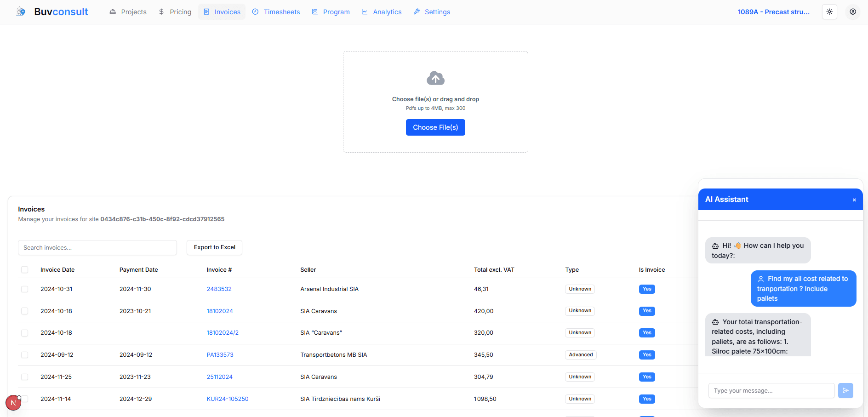Screen dimensions: 868x417
Task: Click Unknown badge for SIA Tirdzniecības nams Kurši
Action: (x=580, y=399)
